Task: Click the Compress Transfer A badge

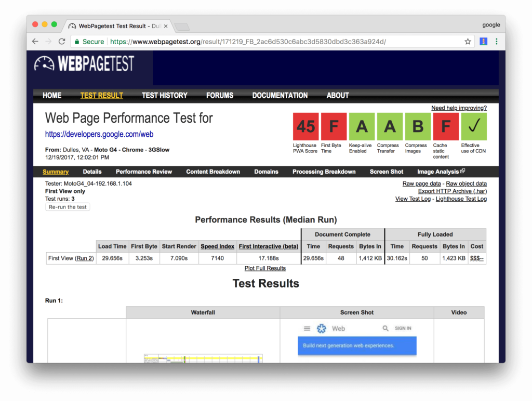Action: [389, 126]
